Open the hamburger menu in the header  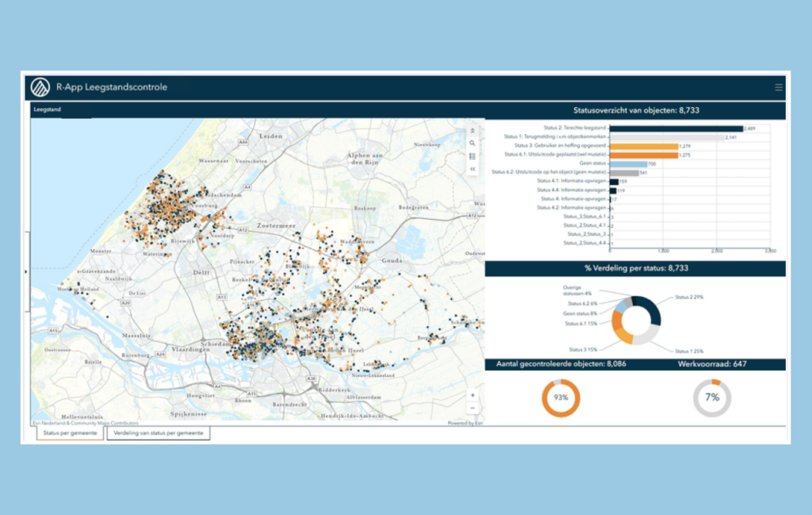779,87
